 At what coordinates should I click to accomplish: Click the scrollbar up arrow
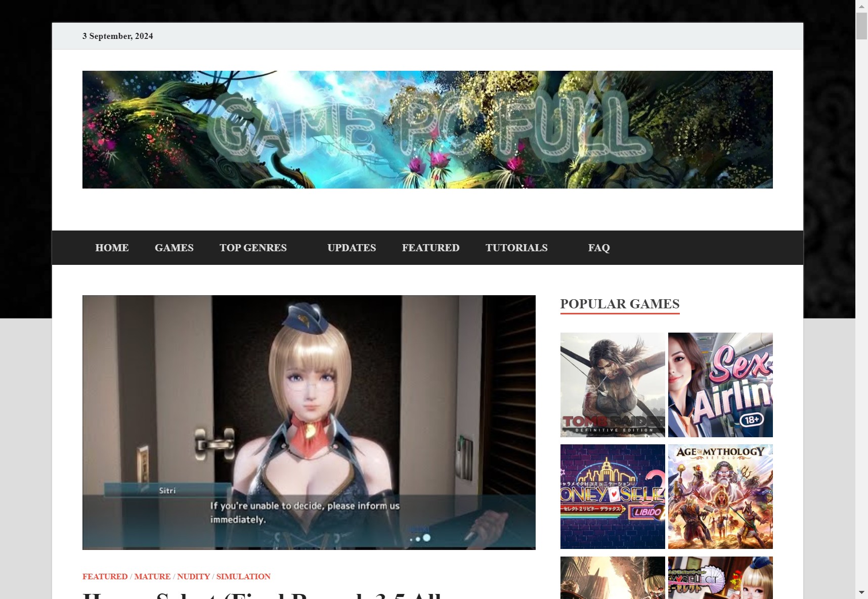[861, 6]
